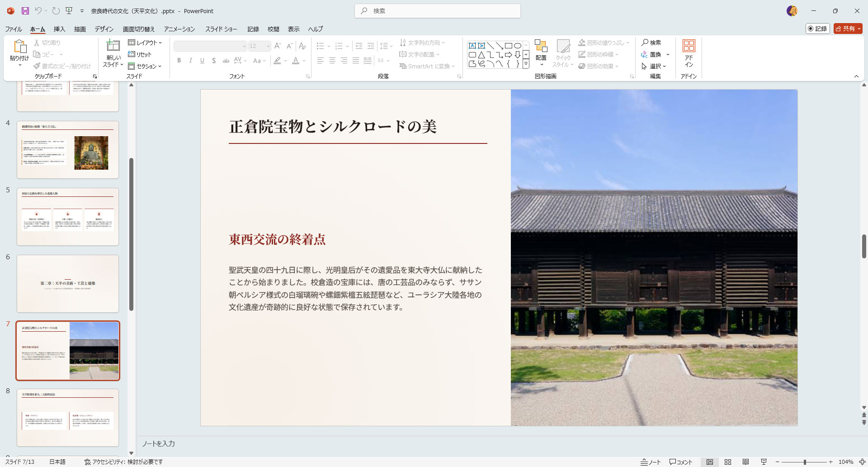868x467 pixels.
Task: Open the セクション dropdown
Action: point(145,66)
